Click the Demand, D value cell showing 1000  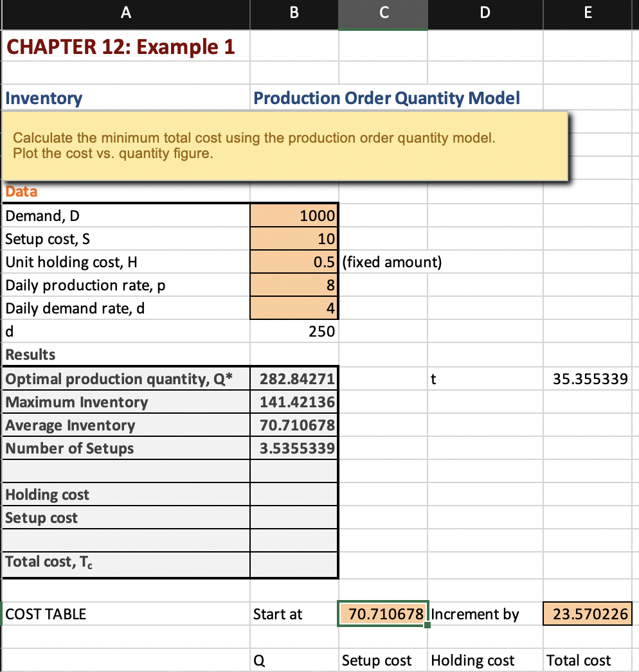pos(294,216)
